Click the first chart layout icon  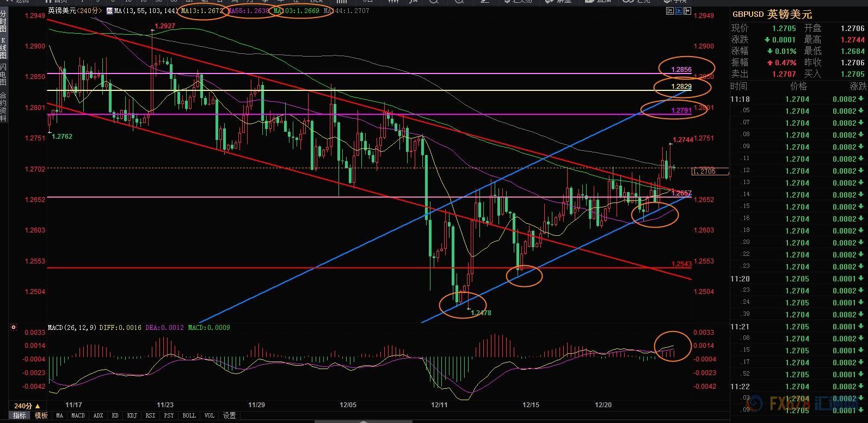pos(669,10)
